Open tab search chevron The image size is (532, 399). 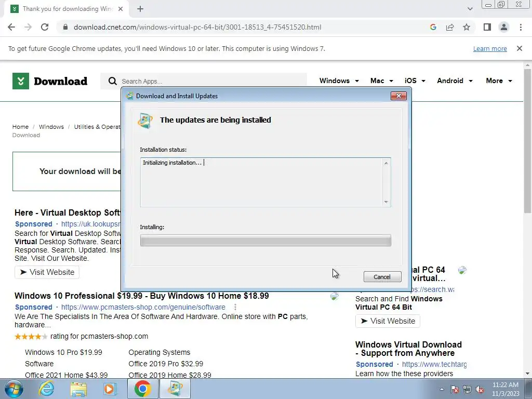(x=470, y=9)
